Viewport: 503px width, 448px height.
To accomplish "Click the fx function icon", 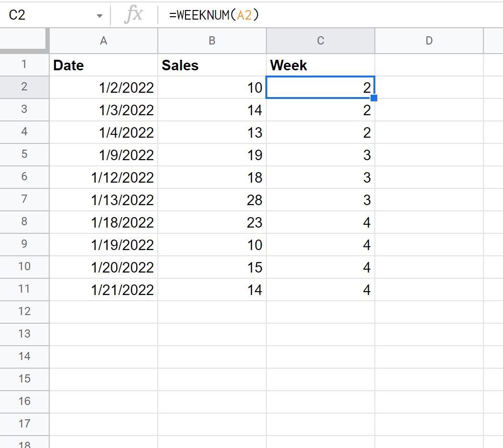I will click(133, 15).
